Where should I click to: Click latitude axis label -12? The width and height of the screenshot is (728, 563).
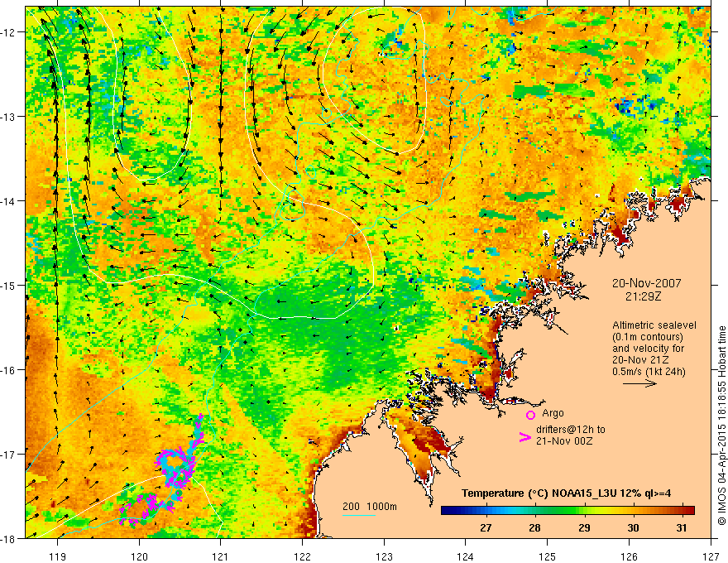(8, 32)
